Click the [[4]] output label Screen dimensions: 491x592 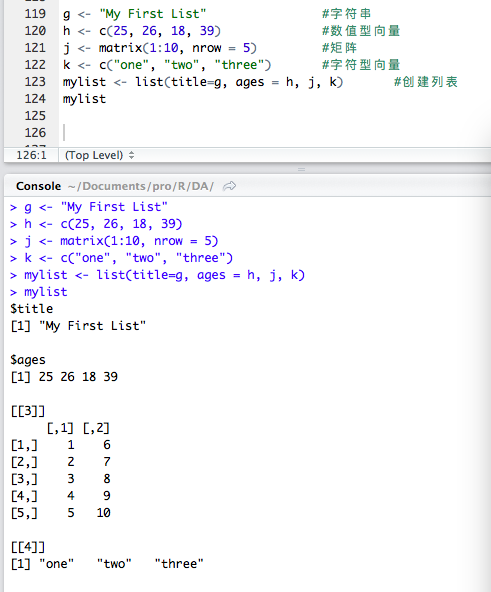click(x=28, y=547)
